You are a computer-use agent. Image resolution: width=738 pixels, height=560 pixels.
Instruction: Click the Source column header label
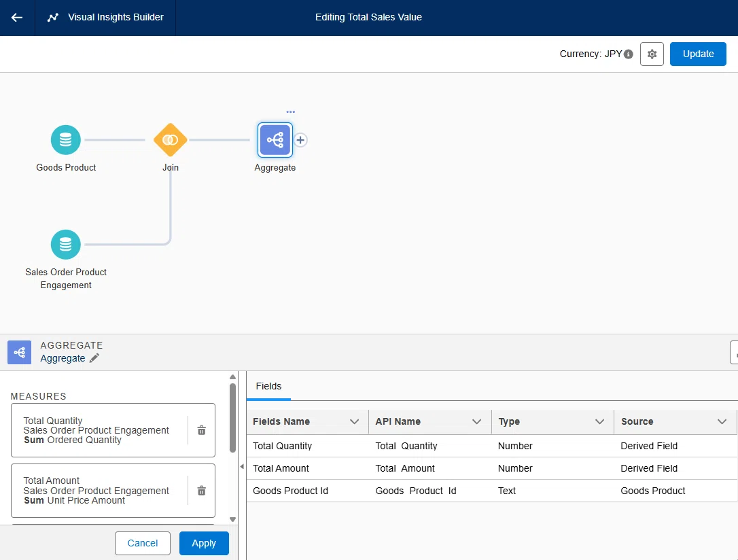[637, 421]
